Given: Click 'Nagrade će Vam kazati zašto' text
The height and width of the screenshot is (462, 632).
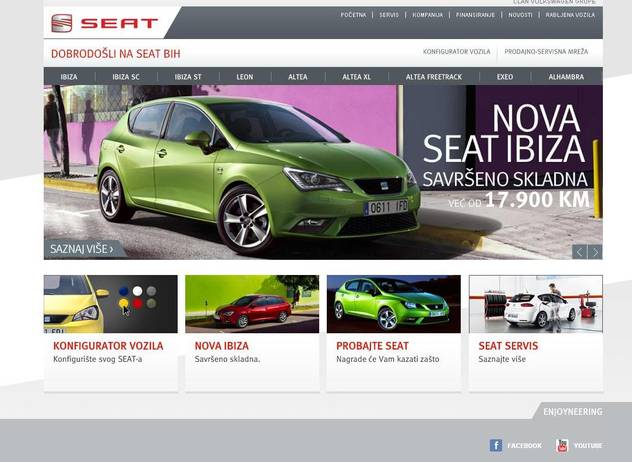Looking at the screenshot, I should pyautogui.click(x=388, y=359).
